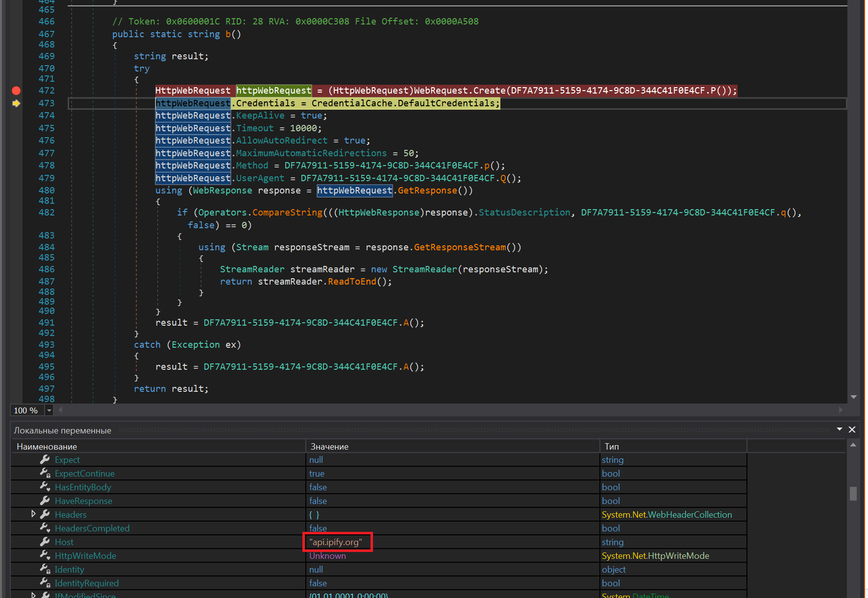Screen dimensions: 868x598
Task: Click the property icon beside ExpectContinue
Action: 45,473
